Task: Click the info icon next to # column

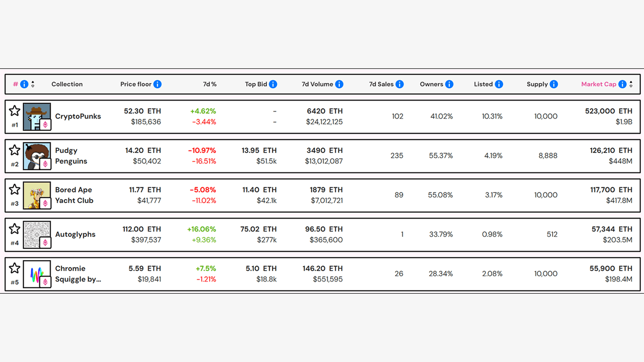Action: pos(24,84)
